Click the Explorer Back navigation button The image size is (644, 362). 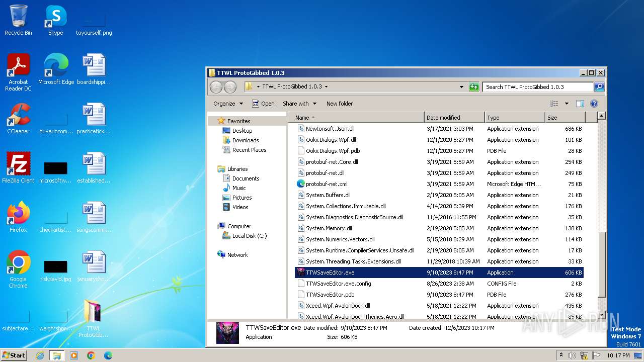216,87
